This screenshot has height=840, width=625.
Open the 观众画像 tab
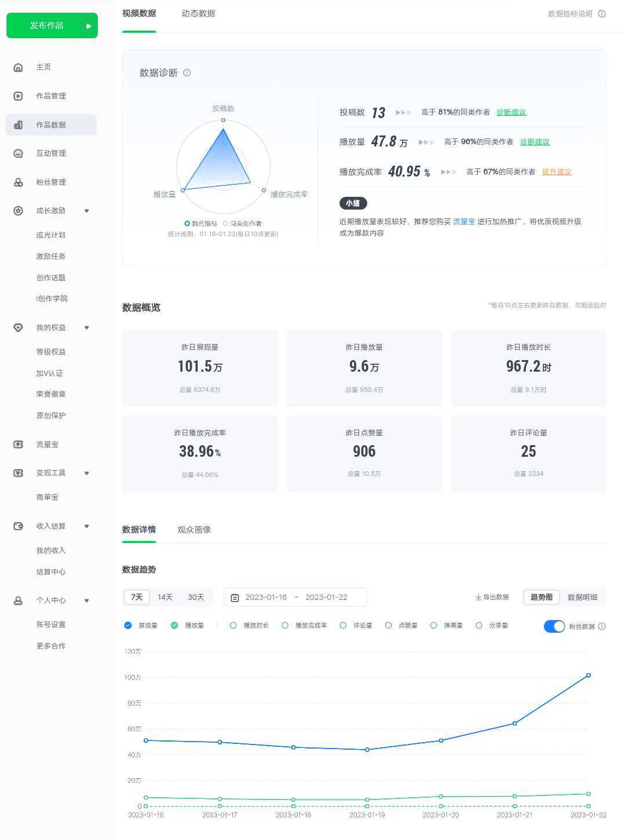point(195,529)
